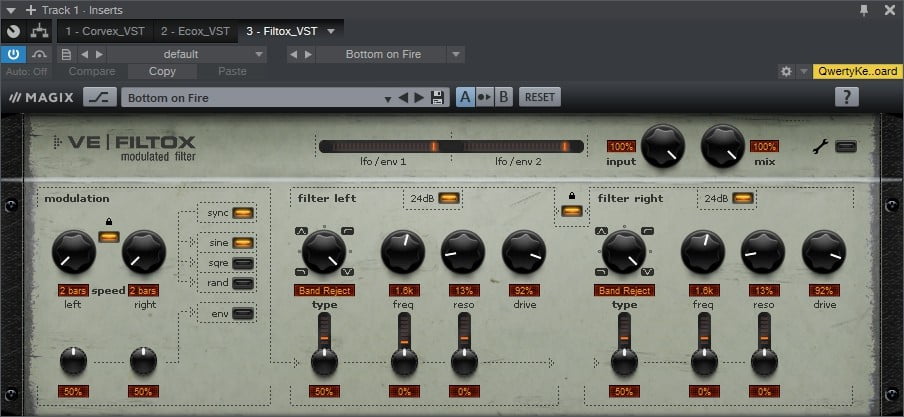The width and height of the screenshot is (904, 417).
Task: Select the B comparison state
Action: [x=503, y=97]
